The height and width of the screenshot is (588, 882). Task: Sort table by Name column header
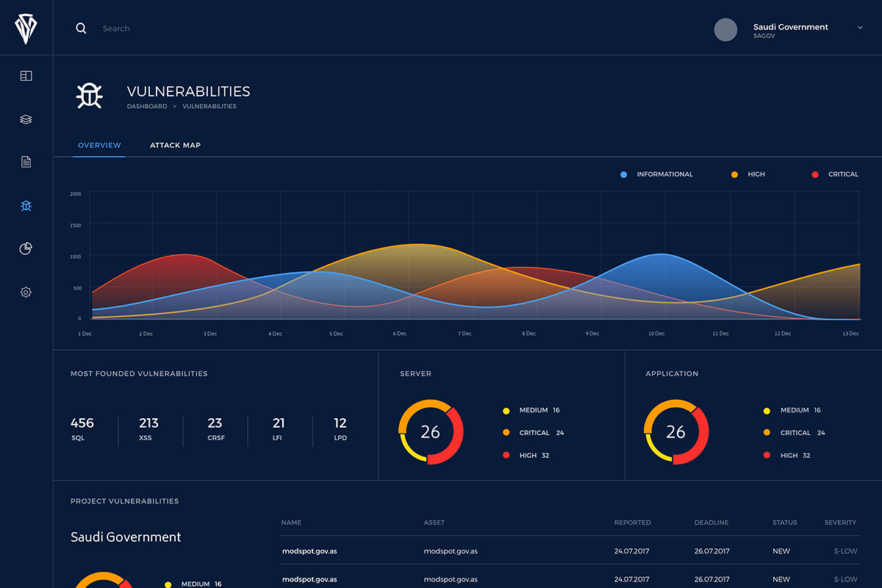tap(292, 523)
